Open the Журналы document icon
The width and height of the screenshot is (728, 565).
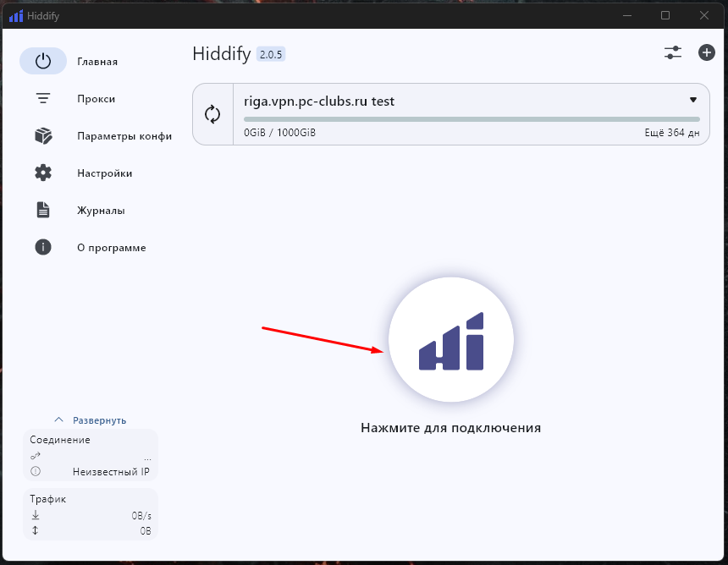coord(43,211)
